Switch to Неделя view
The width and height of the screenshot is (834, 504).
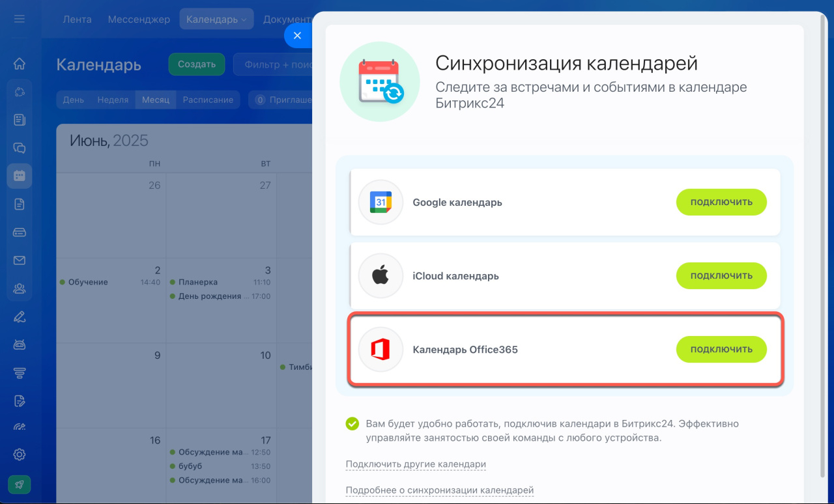pyautogui.click(x=113, y=100)
